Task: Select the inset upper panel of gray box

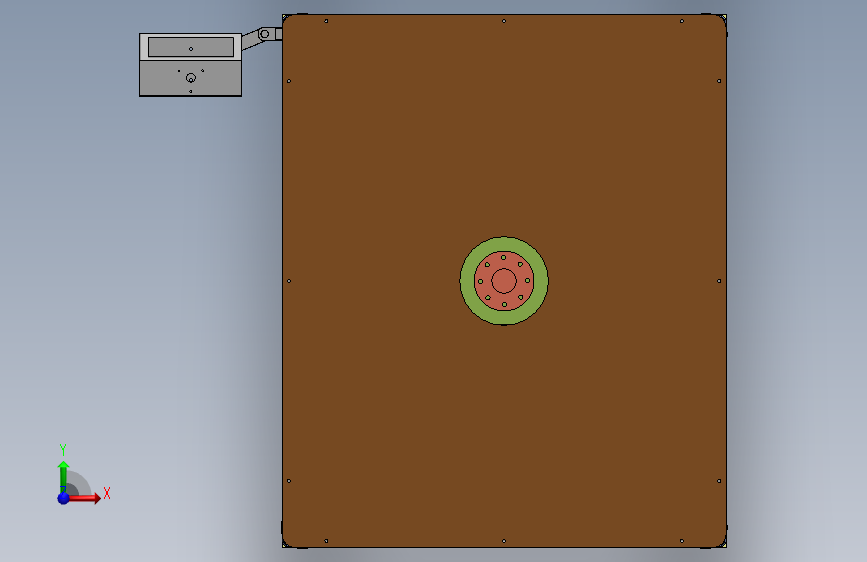Action: tap(191, 47)
